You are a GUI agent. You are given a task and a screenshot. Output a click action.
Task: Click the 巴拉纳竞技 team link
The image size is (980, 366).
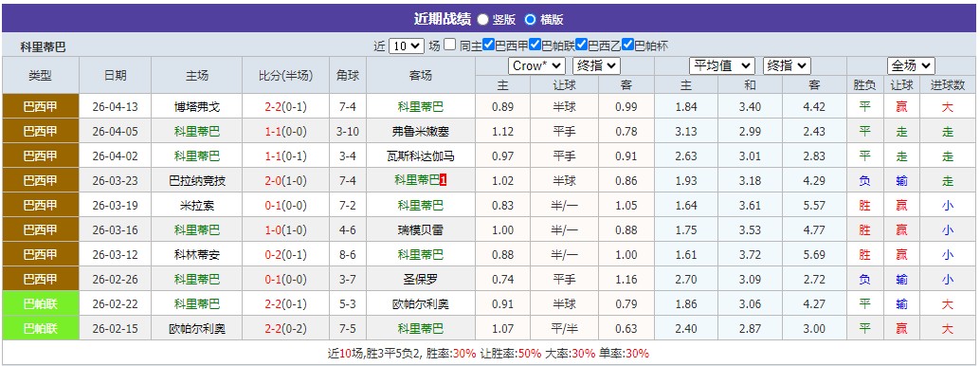coord(197,181)
